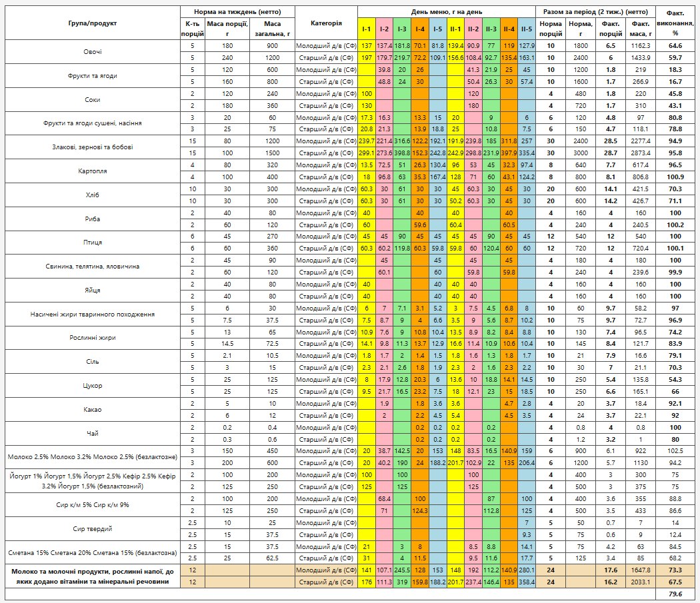Click the I-3 green column header
Image resolution: width=700 pixels, height=603 pixels.
point(402,29)
